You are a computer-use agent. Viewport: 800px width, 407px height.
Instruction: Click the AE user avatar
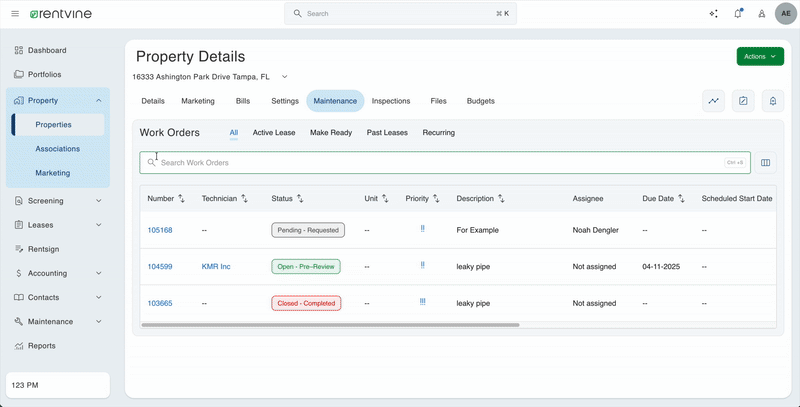785,14
